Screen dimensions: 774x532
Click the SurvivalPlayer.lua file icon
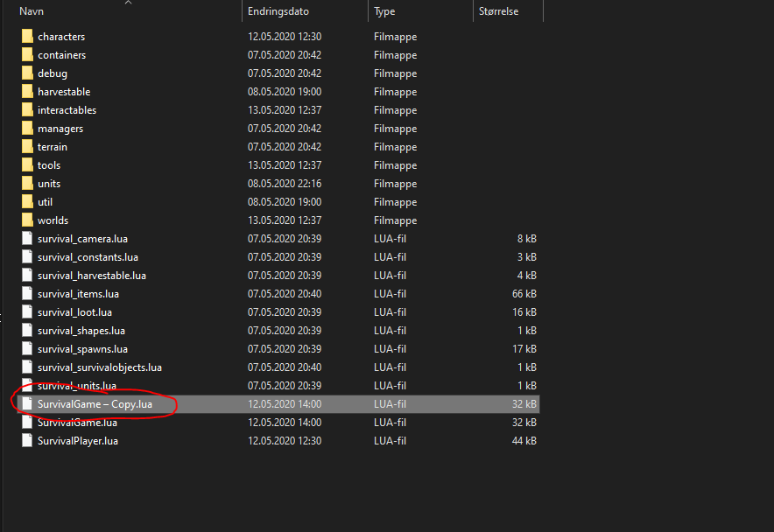(x=27, y=441)
